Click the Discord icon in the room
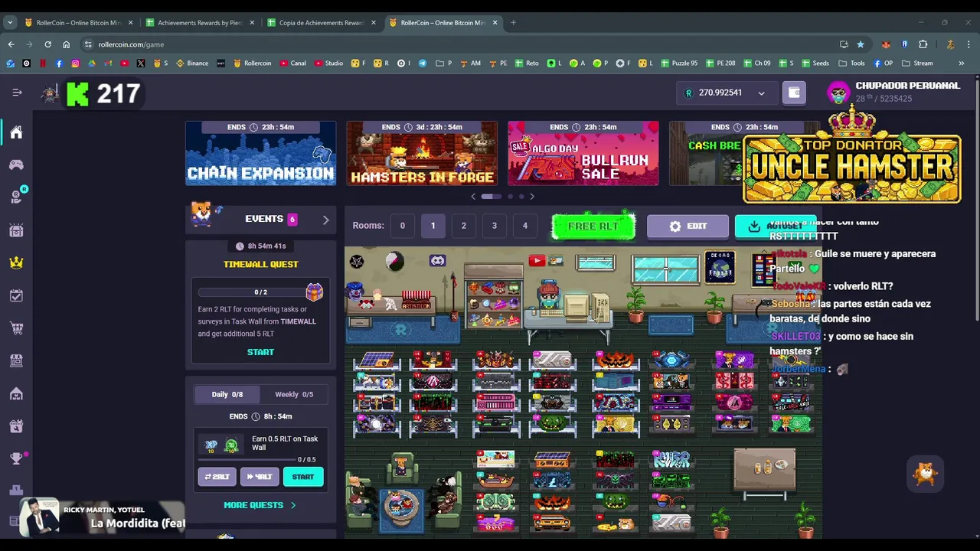 click(x=437, y=261)
